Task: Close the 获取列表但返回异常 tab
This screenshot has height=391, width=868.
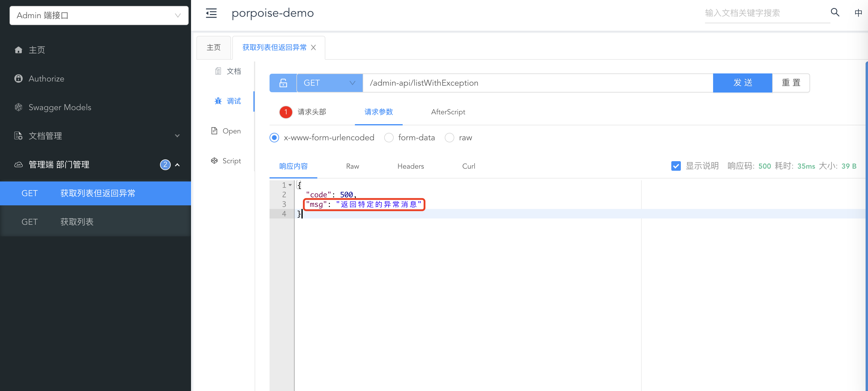Action: click(313, 47)
